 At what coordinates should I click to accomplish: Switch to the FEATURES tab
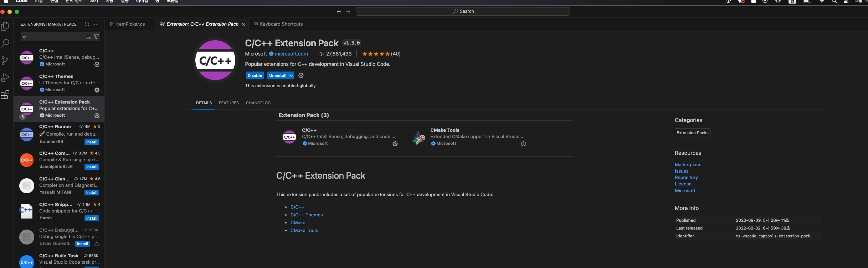229,103
